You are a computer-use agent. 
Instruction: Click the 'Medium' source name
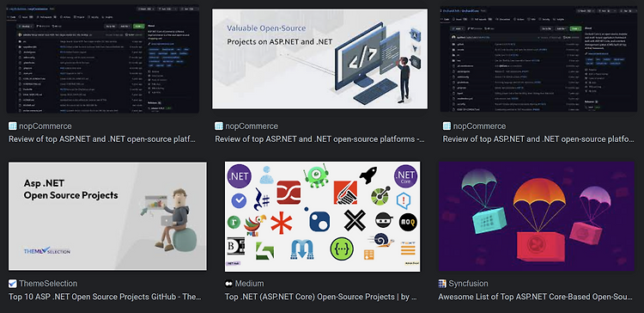[x=249, y=284]
